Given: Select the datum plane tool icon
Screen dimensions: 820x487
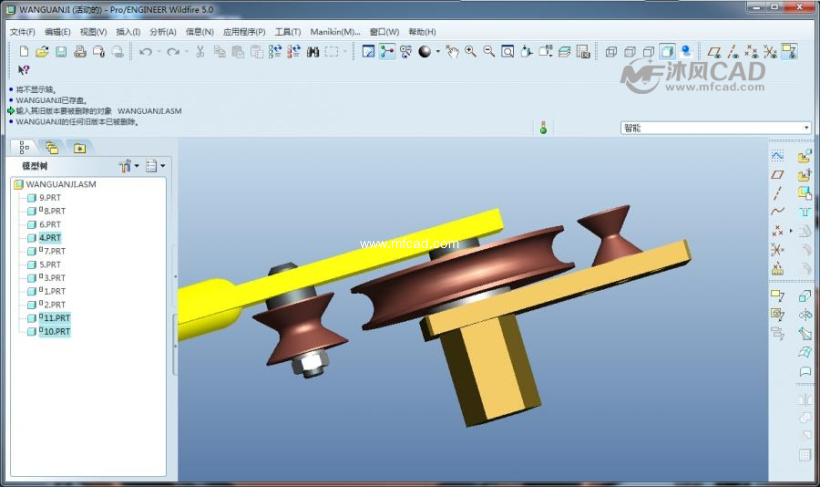Looking at the screenshot, I should coord(777,174).
